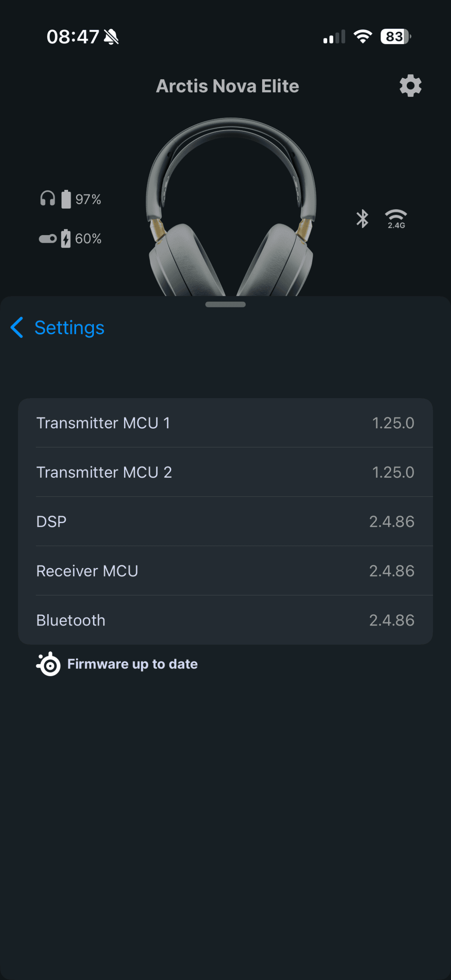The width and height of the screenshot is (451, 980).
Task: Tap the phone battery 83 indicator
Action: [x=395, y=37]
